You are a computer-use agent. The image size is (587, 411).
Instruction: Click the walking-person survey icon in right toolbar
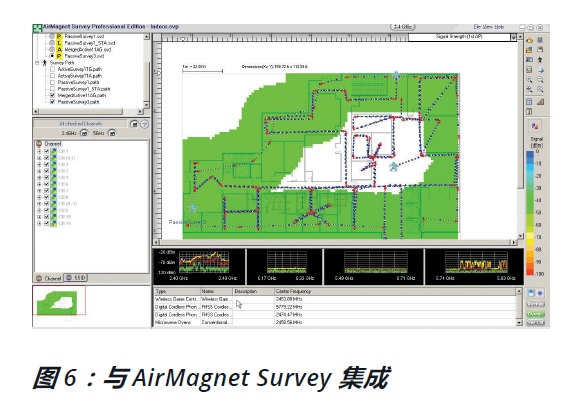tap(540, 59)
